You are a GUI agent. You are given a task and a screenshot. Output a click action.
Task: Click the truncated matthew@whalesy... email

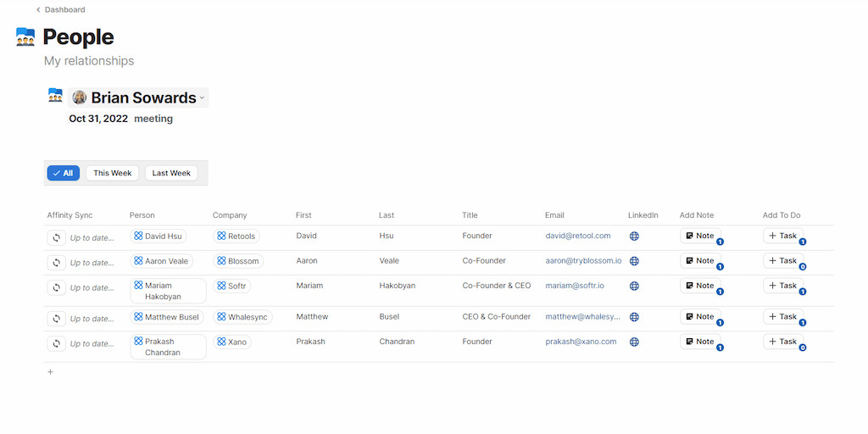pos(583,317)
